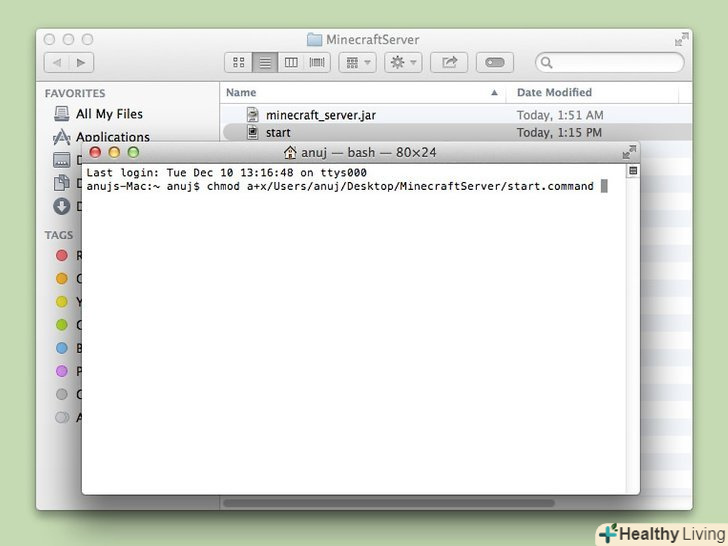Click the minecraft_server.jar file icon
The height and width of the screenshot is (546, 728).
(253, 115)
